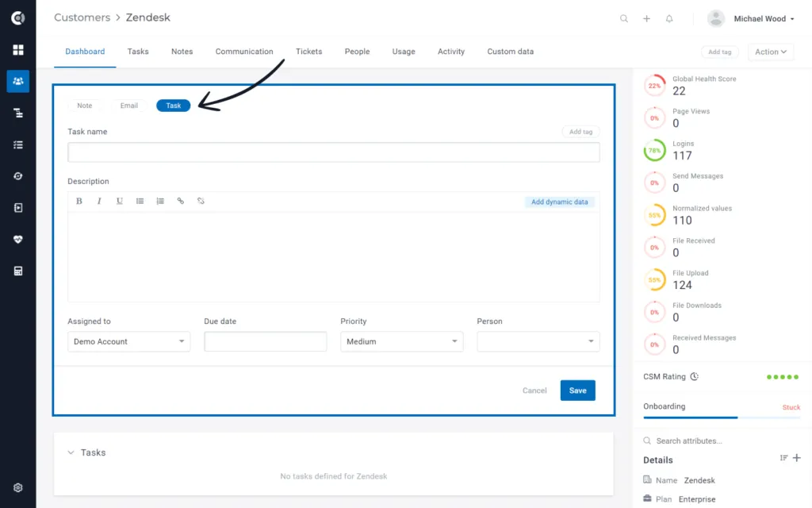Click Add tag next to Task name
Image resolution: width=812 pixels, height=508 pixels.
(580, 132)
